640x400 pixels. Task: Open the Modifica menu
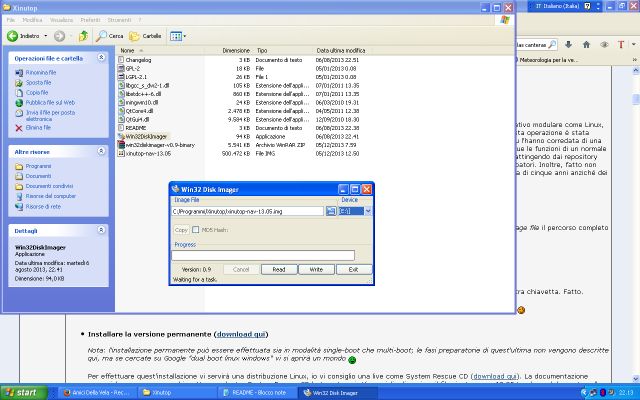[x=32, y=20]
